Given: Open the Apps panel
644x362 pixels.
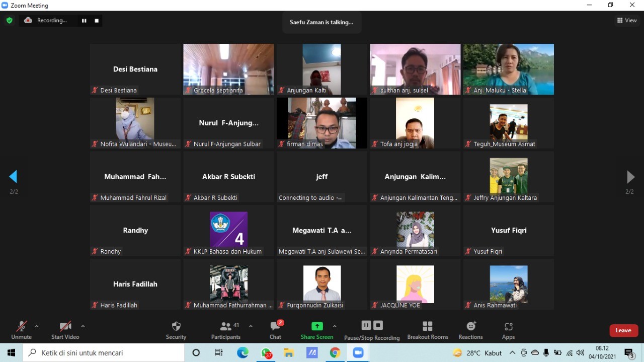Looking at the screenshot, I should [508, 330].
